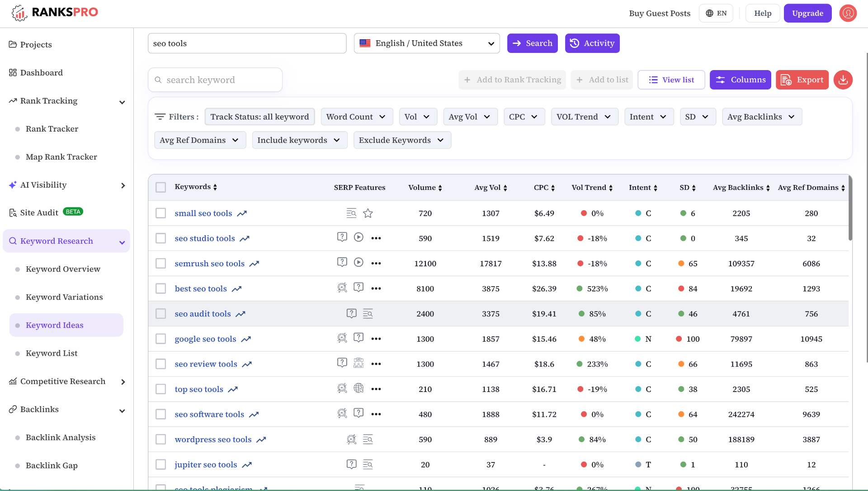
Task: Check the google seo tools row checkbox
Action: pyautogui.click(x=161, y=339)
